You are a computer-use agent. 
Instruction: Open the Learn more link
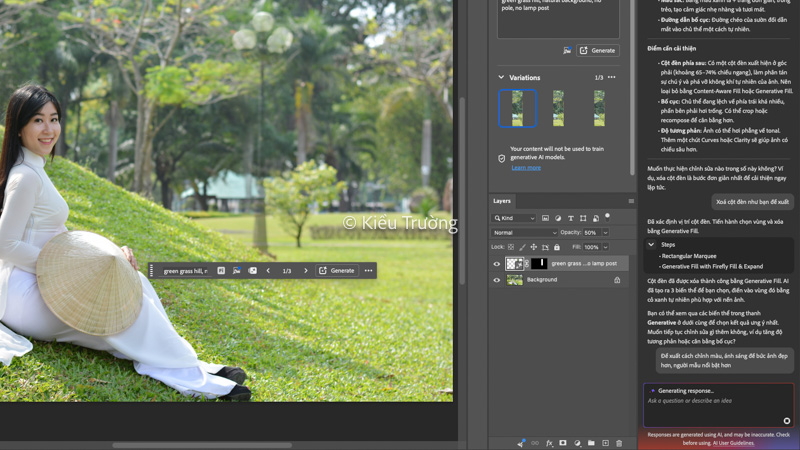point(526,168)
